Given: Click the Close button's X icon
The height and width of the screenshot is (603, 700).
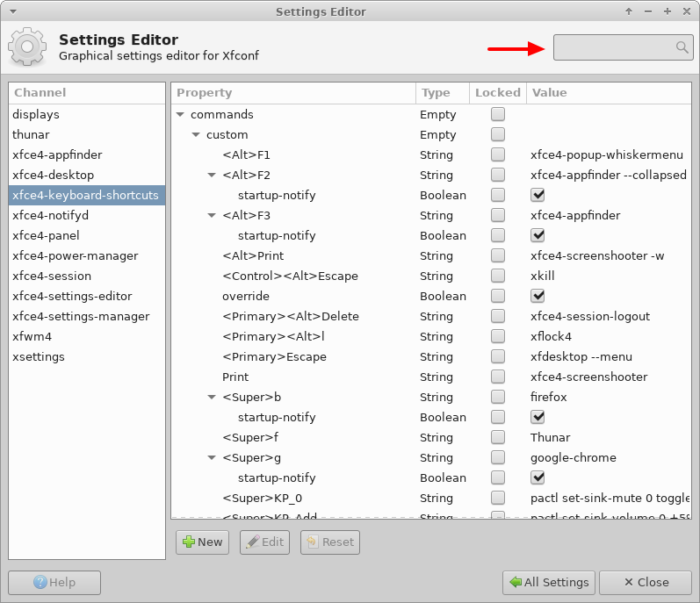Looking at the screenshot, I should coord(629,582).
